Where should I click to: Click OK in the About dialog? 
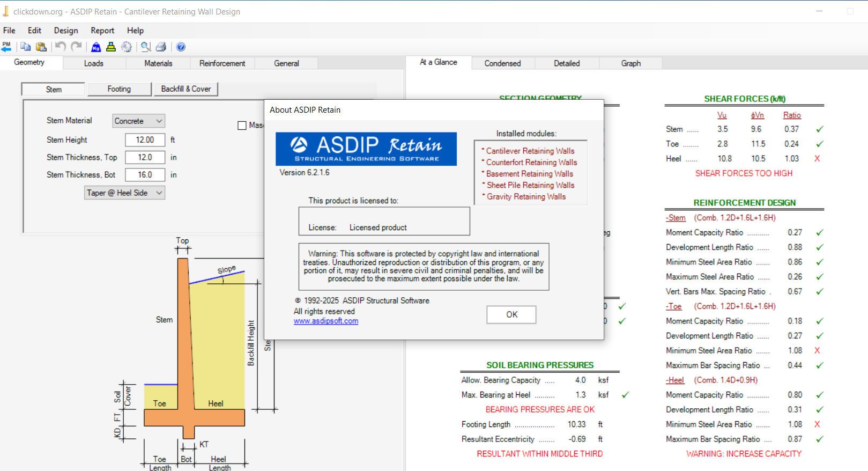coord(511,314)
